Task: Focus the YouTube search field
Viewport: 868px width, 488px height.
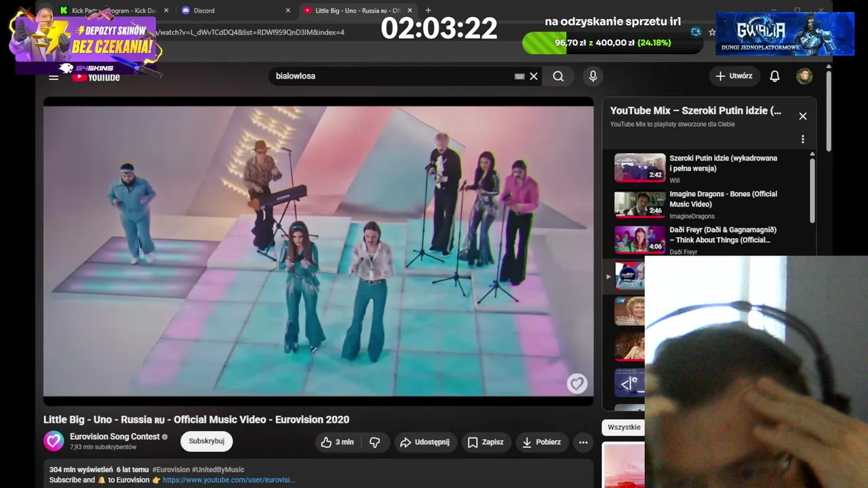Action: [393, 77]
